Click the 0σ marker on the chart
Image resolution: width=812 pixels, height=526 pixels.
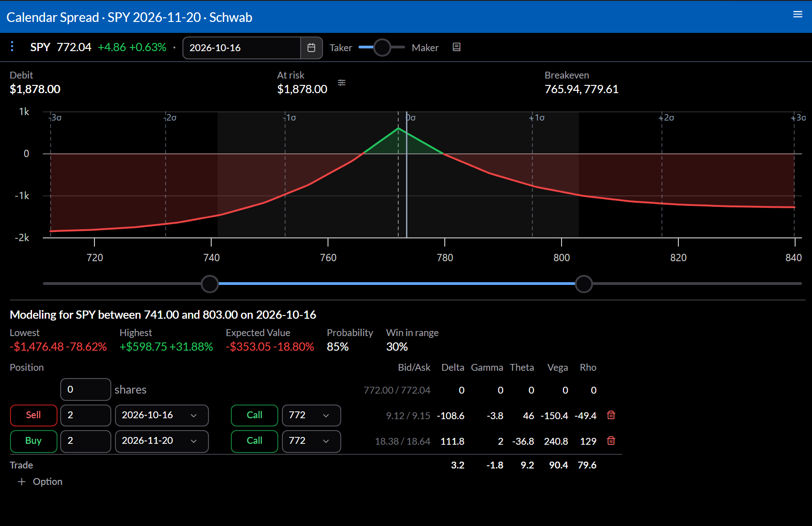pos(411,118)
